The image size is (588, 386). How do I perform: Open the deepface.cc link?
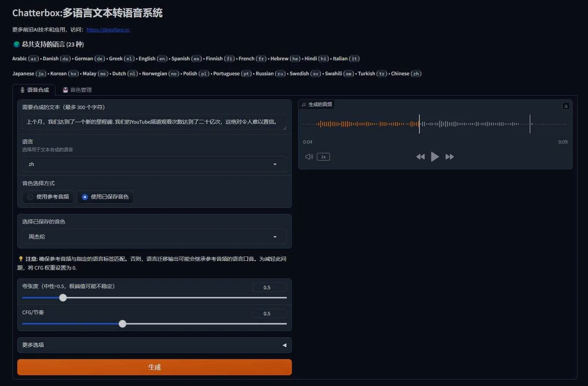[x=108, y=30]
